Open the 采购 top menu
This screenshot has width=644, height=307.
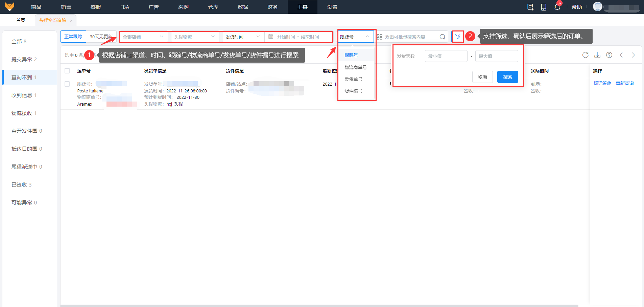tap(184, 7)
